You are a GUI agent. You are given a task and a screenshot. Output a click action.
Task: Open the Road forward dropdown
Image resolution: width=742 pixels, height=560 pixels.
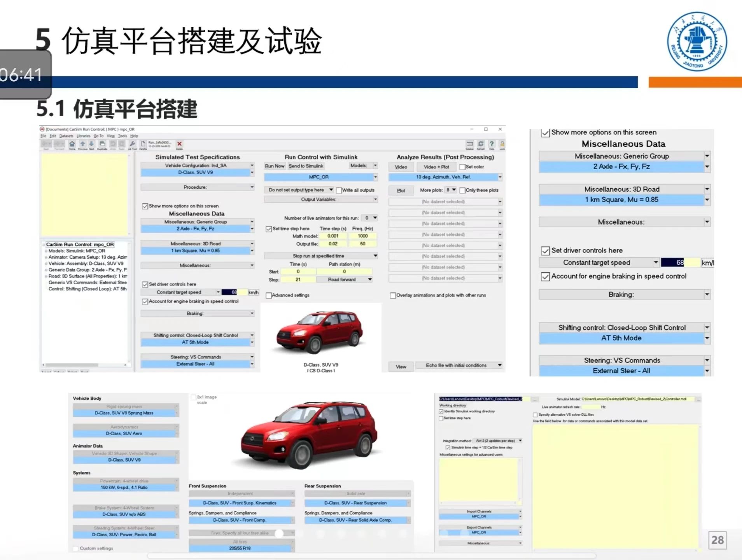pos(370,280)
